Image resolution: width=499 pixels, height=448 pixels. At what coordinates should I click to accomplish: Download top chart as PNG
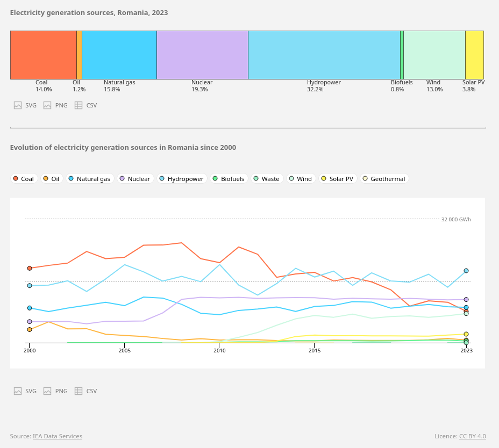click(x=55, y=105)
